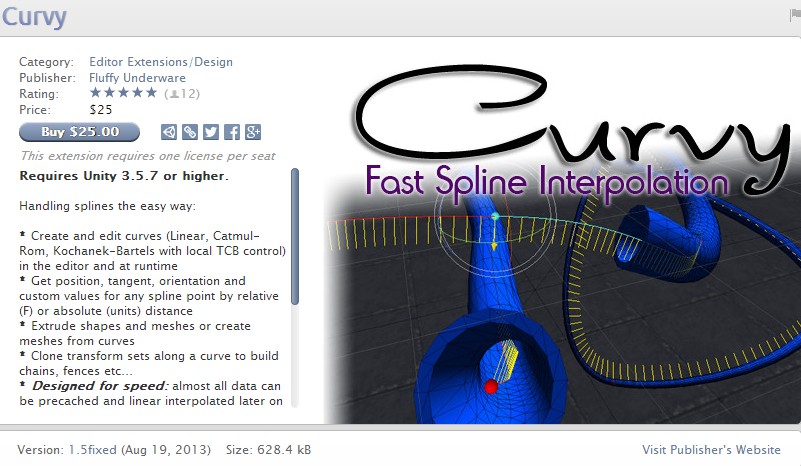
Task: Select 'Requires Unity 3.5.7 or higher.' text
Action: coord(124,176)
